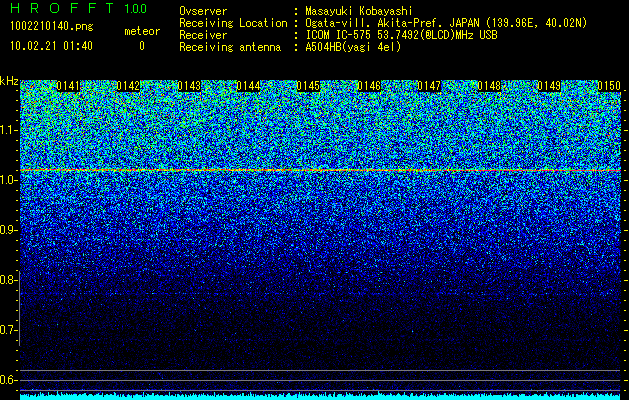This screenshot has width=629, height=400.
Task: Click the kHz axis unit label
Action: [9, 81]
